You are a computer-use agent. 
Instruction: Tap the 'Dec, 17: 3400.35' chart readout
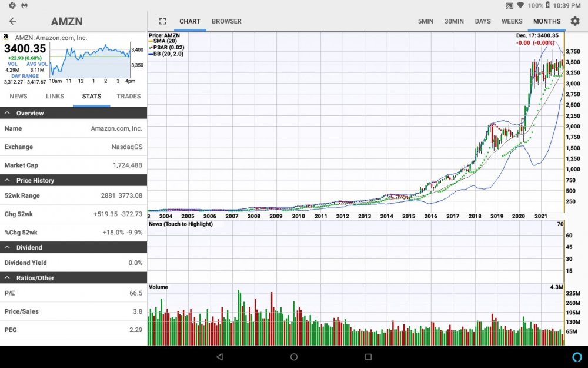point(537,35)
